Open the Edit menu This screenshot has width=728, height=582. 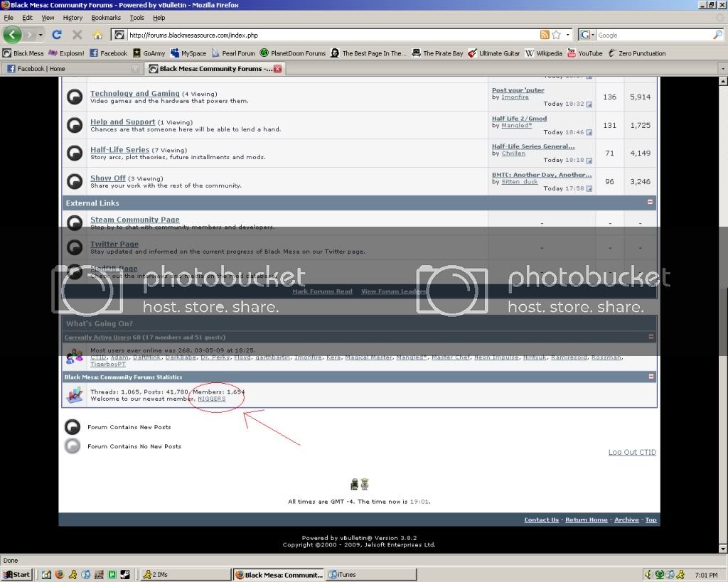28,18
